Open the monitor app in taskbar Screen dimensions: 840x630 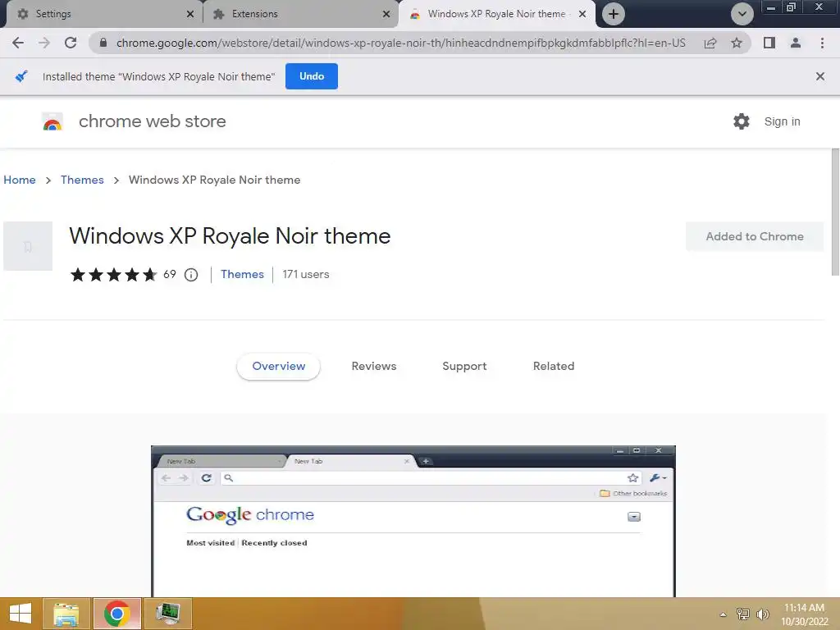pyautogui.click(x=167, y=614)
